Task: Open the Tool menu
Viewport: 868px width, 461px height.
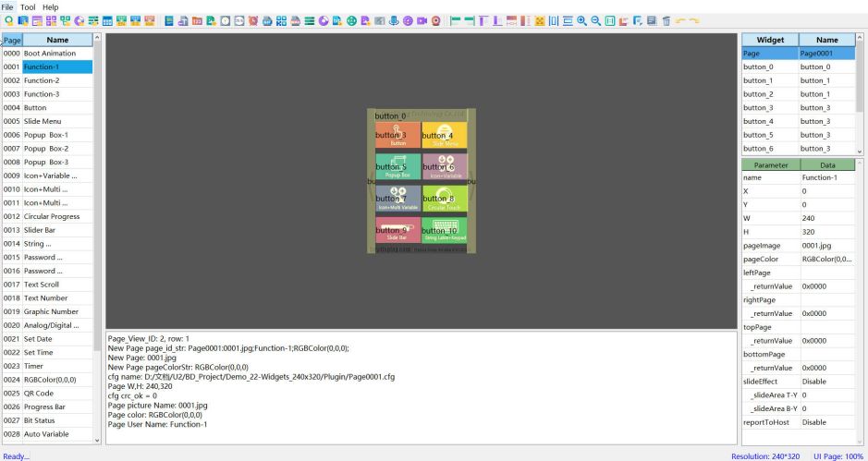Action: coord(28,7)
